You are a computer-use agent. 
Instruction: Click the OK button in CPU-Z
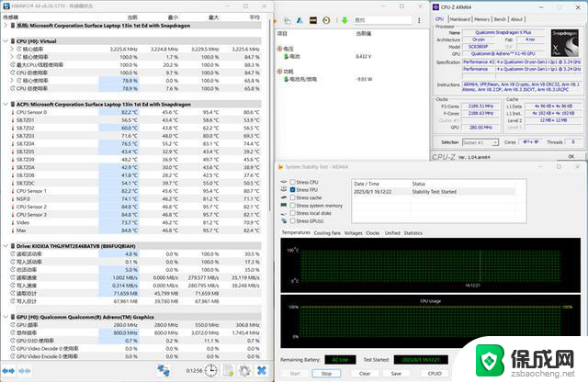click(571, 157)
